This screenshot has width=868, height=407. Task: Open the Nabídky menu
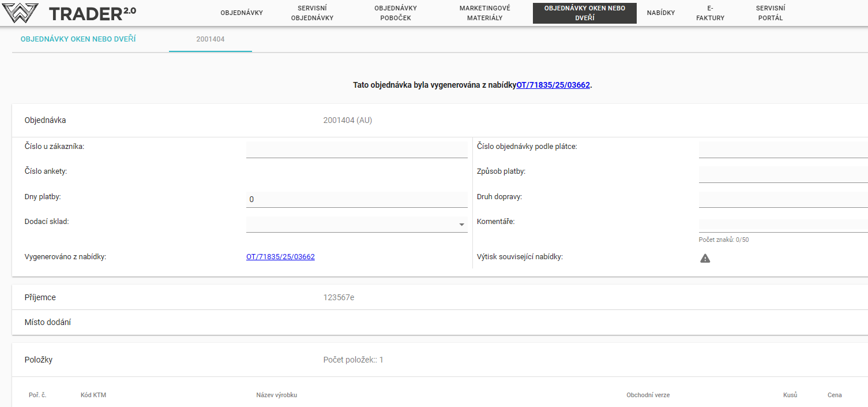coord(660,13)
